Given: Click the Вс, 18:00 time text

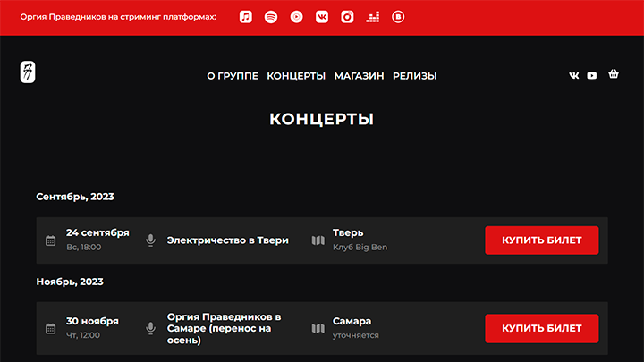Looking at the screenshot, I should coord(84,247).
